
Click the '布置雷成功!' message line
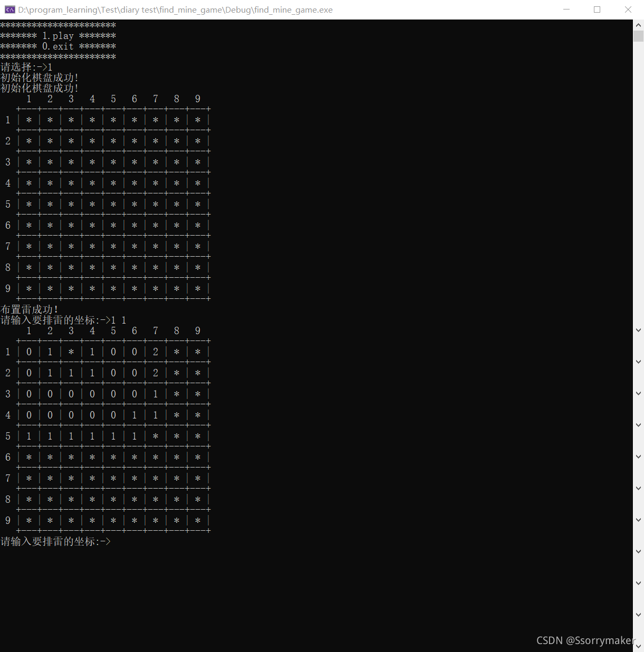point(29,309)
